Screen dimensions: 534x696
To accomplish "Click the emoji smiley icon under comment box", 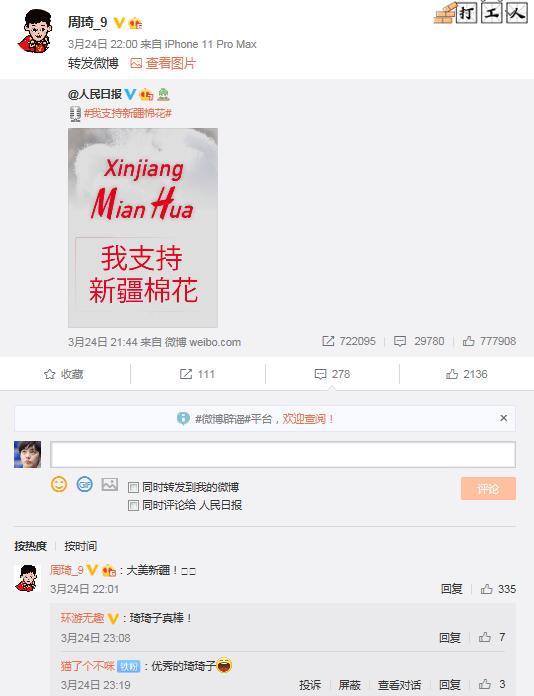I will tap(59, 484).
